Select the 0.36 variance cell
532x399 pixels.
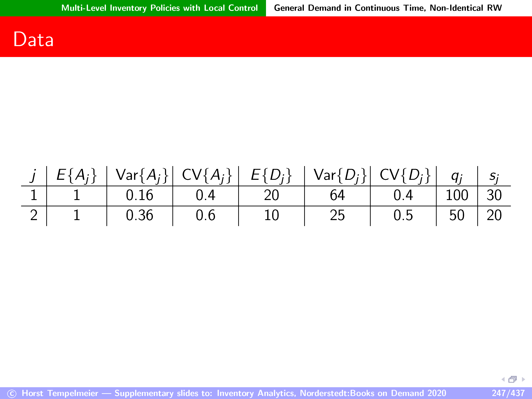point(140,215)
